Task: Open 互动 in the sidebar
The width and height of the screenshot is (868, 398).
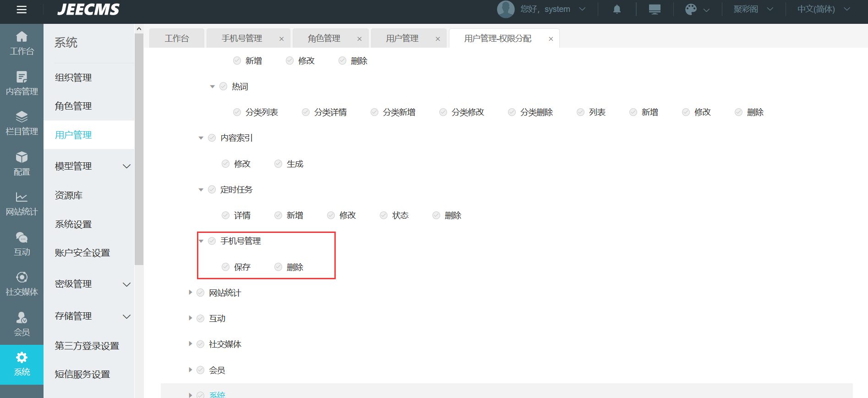Action: [x=22, y=244]
